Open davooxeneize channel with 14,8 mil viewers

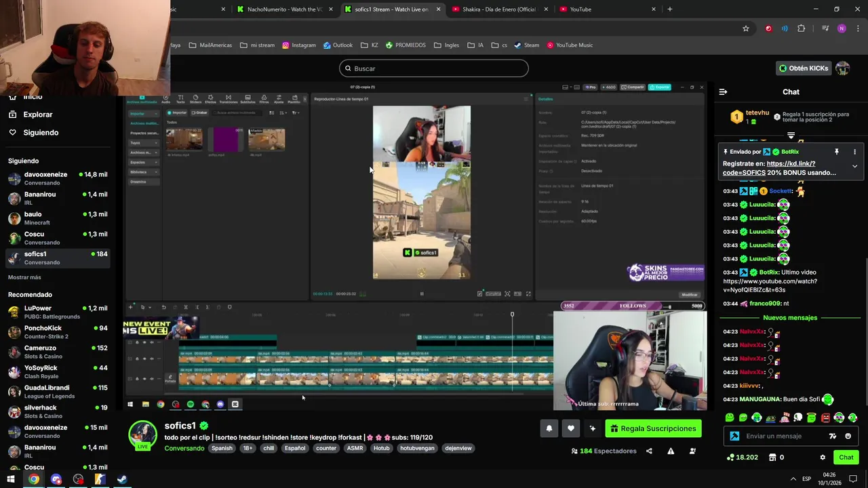click(58, 178)
